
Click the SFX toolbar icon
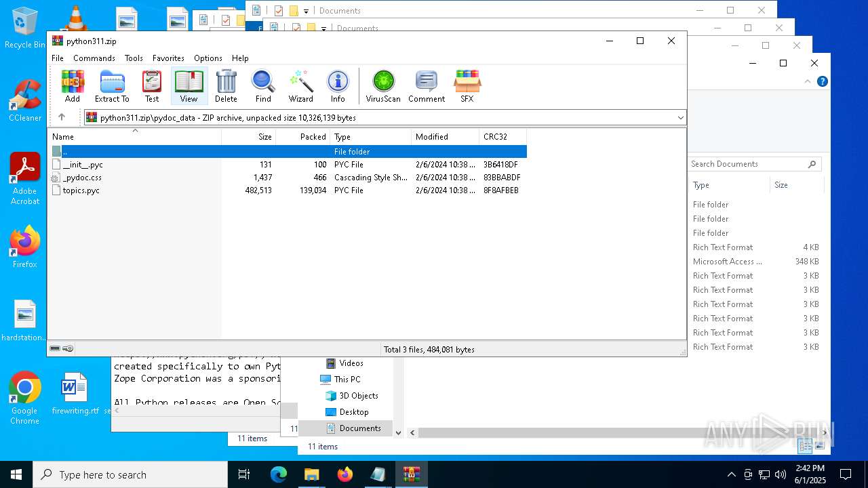coord(467,86)
